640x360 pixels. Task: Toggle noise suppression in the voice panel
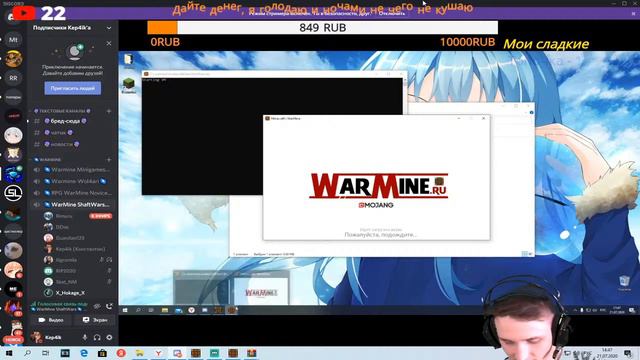[97, 306]
